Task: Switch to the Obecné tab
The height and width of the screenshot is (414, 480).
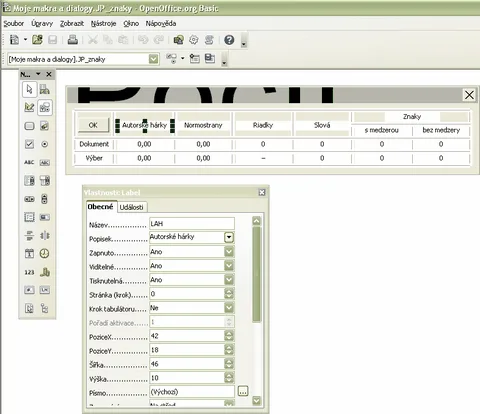Action: pyautogui.click(x=101, y=207)
